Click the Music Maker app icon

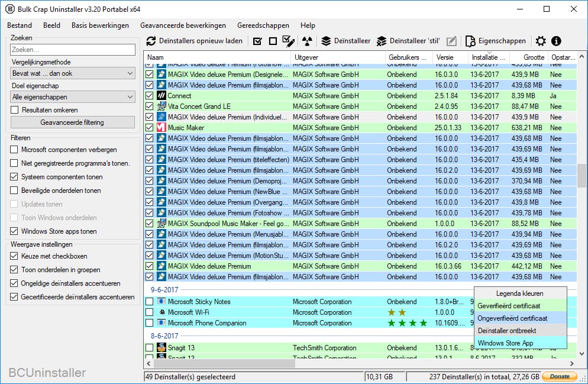coord(161,127)
